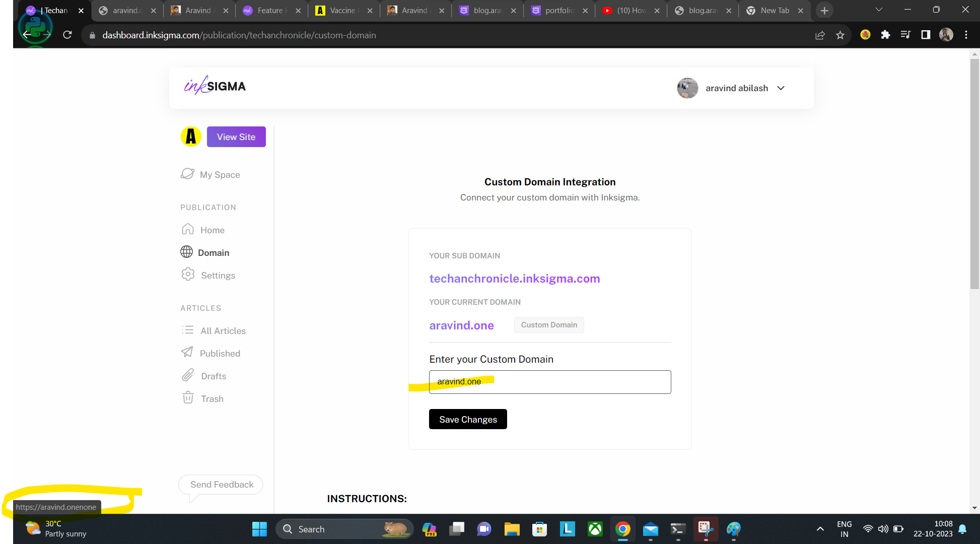Open the All Articles list icon
Viewport: 980px width, 544px height.
click(x=188, y=330)
